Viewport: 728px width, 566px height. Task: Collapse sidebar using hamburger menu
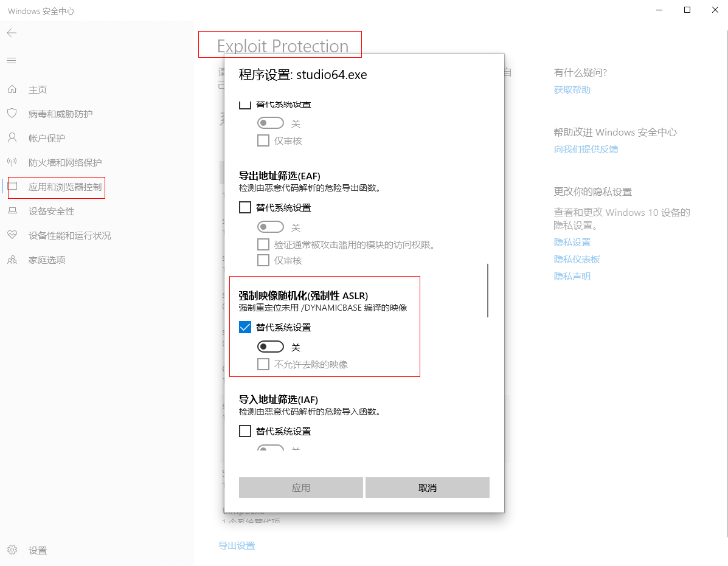[x=11, y=60]
